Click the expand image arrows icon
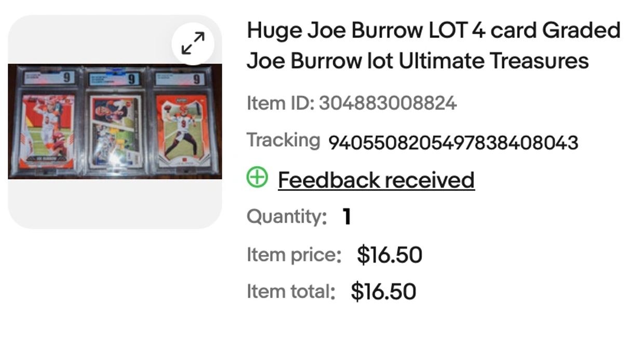644x355 pixels. tap(193, 43)
